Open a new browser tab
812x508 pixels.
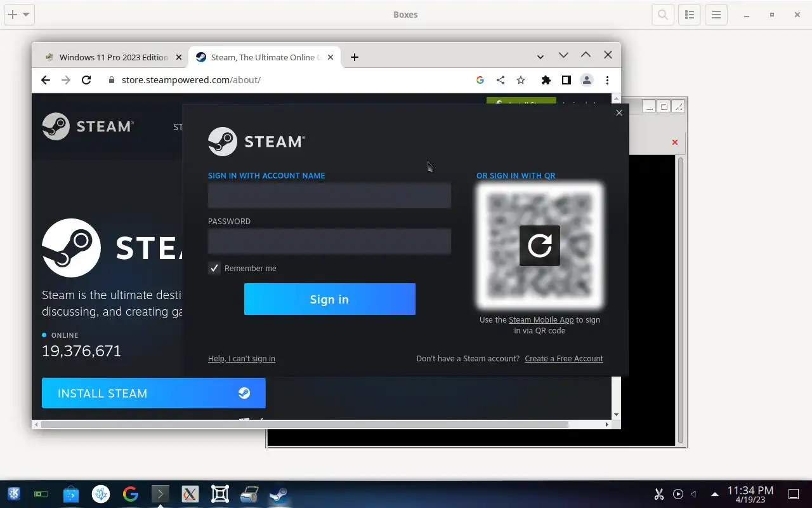(355, 57)
